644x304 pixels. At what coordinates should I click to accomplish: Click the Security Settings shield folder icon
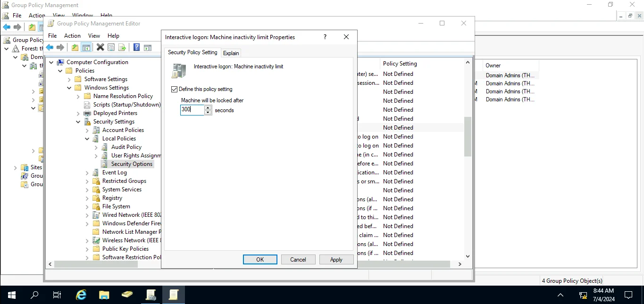click(x=87, y=122)
